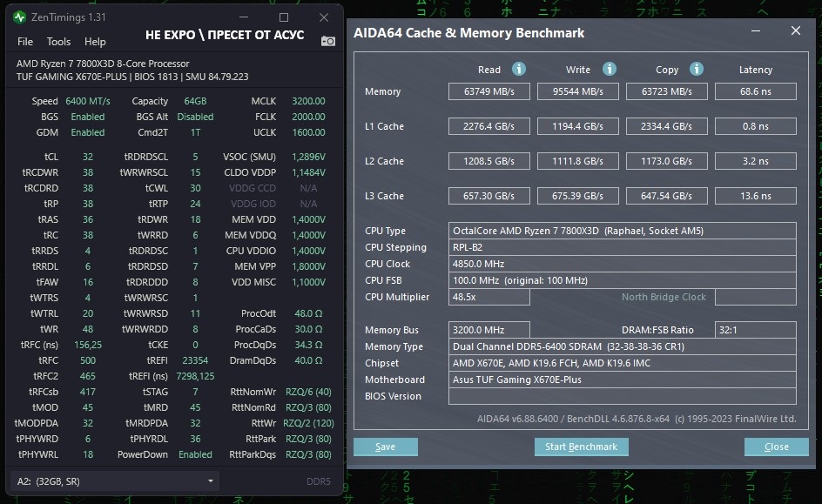Screen dimensions: 822x504
Task: Maximize the ZenTimings window
Action: [284, 17]
